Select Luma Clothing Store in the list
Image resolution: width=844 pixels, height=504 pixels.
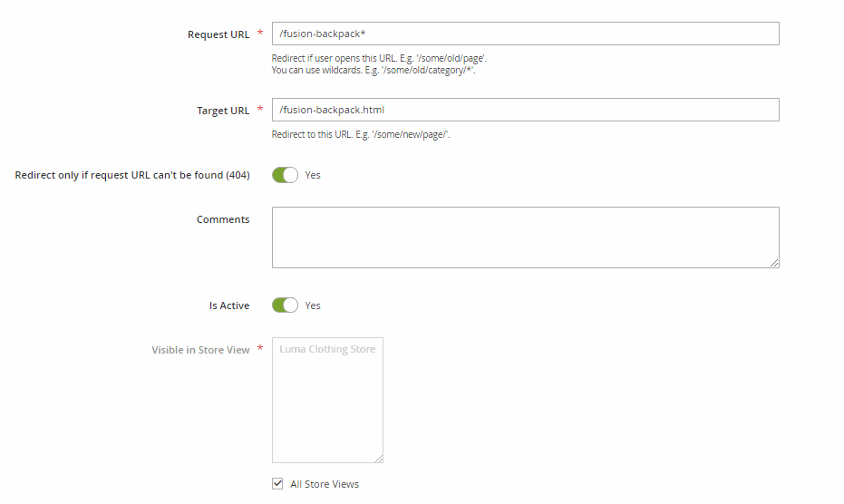click(x=327, y=349)
